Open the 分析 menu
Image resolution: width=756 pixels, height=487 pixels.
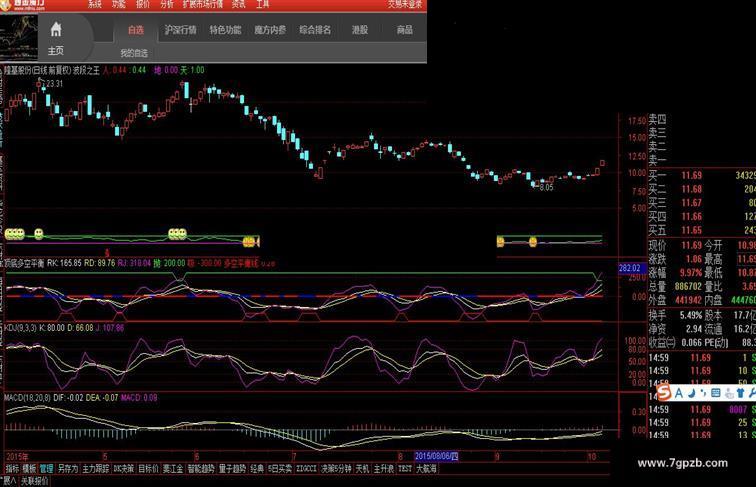[167, 4]
